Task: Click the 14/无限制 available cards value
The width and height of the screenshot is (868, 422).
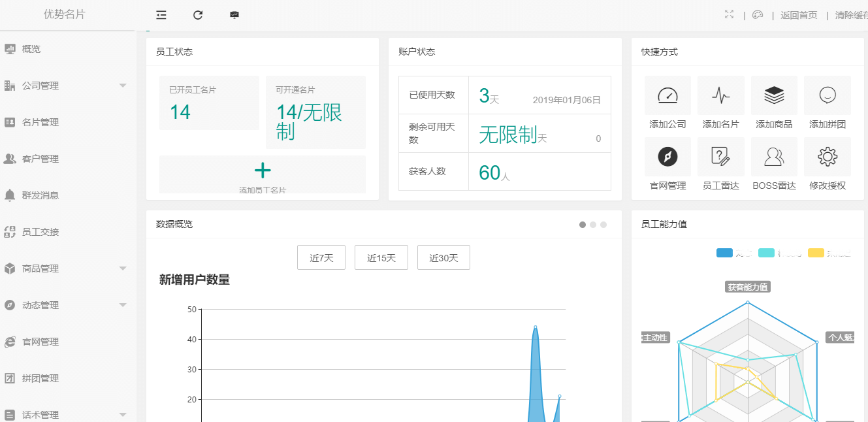Action: point(309,122)
